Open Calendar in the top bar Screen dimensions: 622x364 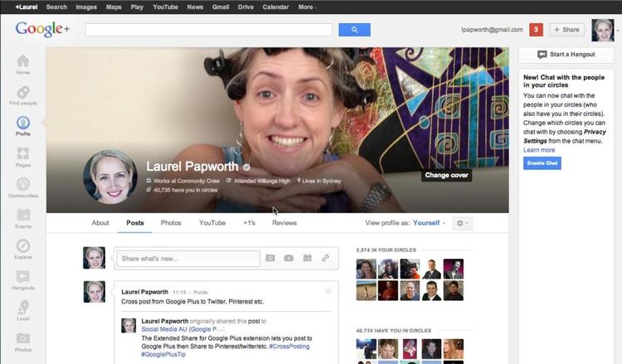[x=275, y=7]
